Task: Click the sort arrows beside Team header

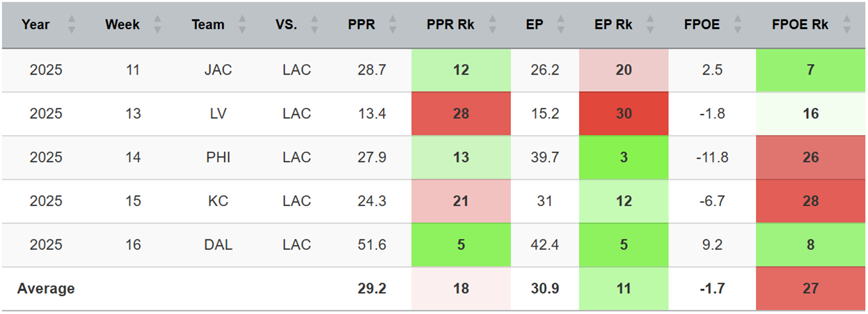Action: [242, 25]
